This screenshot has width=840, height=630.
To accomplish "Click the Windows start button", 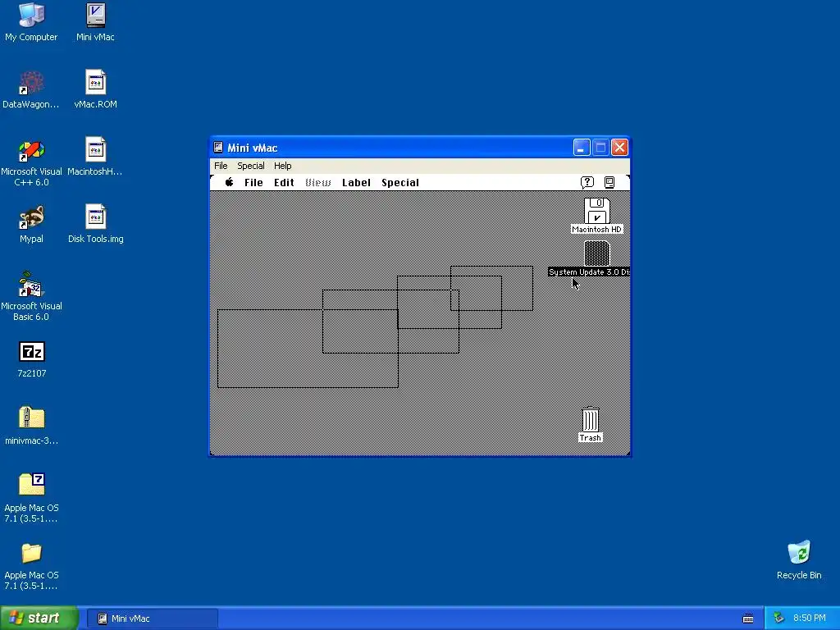I will coord(39,618).
